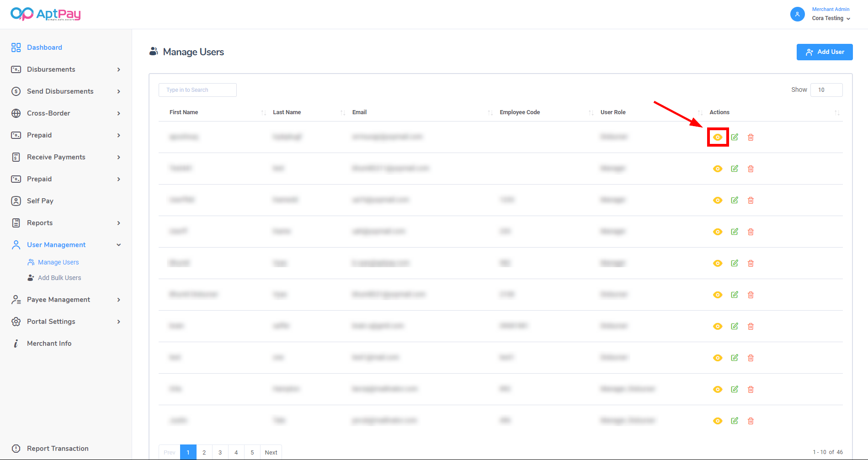Go to Next page of users
Viewport: 868px width, 460px height.
(x=271, y=452)
